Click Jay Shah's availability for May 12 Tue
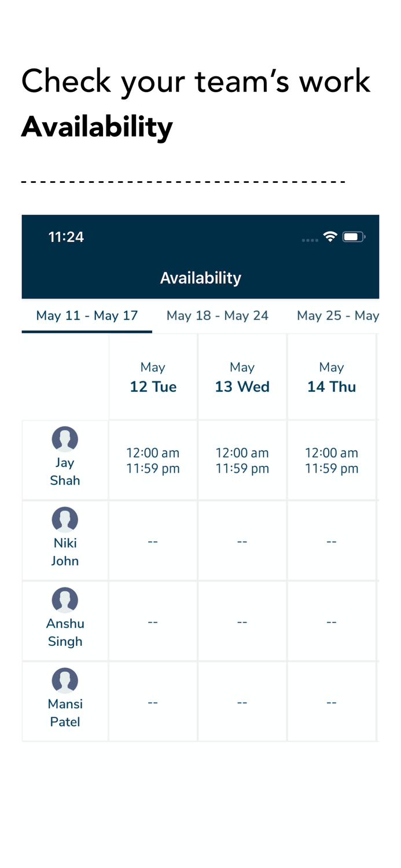This screenshot has width=401, height=868. [153, 460]
